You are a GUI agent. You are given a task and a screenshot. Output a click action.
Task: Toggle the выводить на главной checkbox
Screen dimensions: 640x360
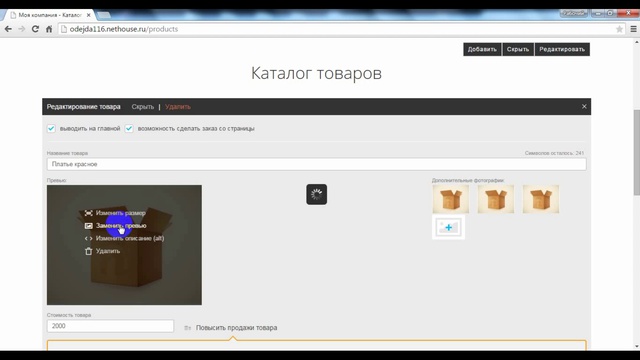click(x=51, y=129)
